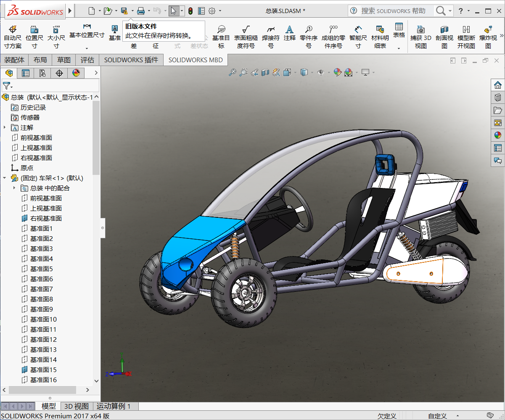Switch to the 装配体 (Assembly) ribbon tab
The width and height of the screenshot is (505, 420).
(14, 60)
